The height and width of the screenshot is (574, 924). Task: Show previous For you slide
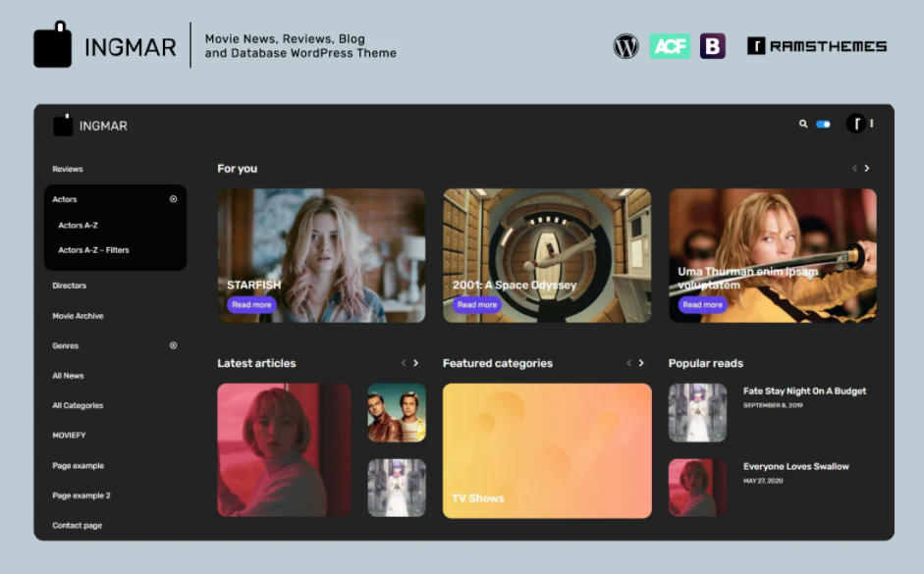854,169
